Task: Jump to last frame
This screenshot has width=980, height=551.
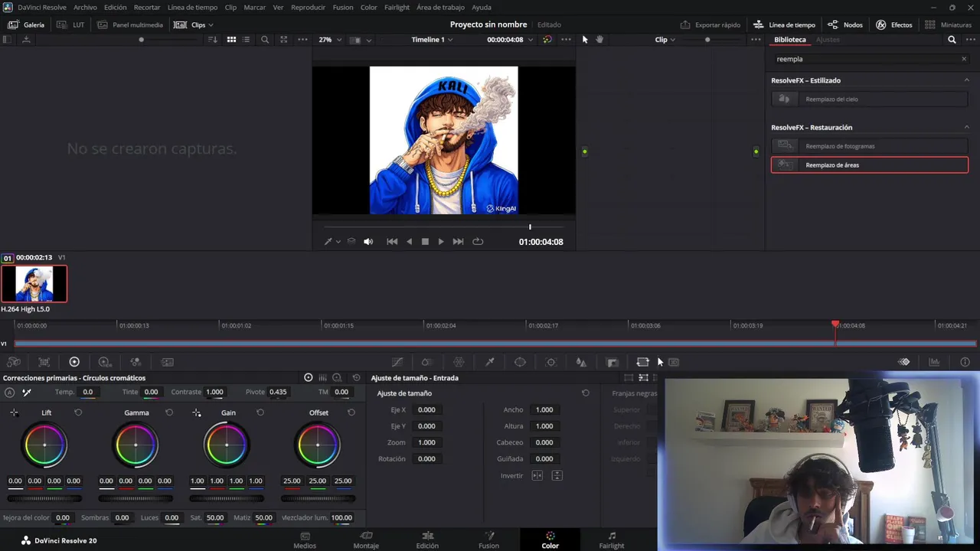Action: [458, 241]
